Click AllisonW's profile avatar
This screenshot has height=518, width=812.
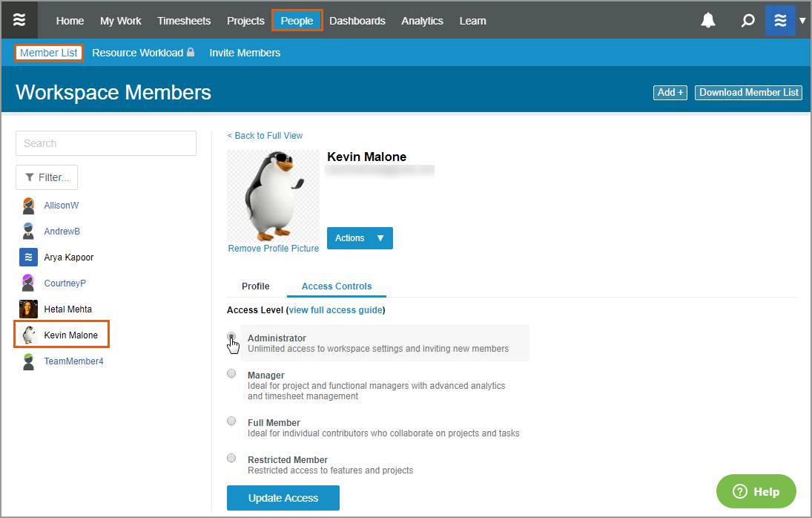click(27, 205)
